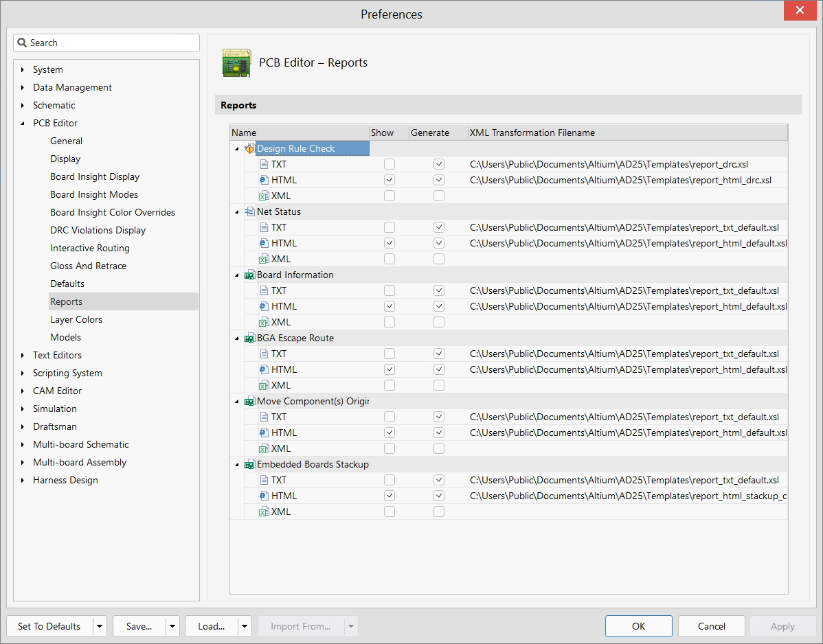Screen dimensions: 823x644
Task: Enable Generate for Design Rule Check XML
Action: tap(439, 196)
